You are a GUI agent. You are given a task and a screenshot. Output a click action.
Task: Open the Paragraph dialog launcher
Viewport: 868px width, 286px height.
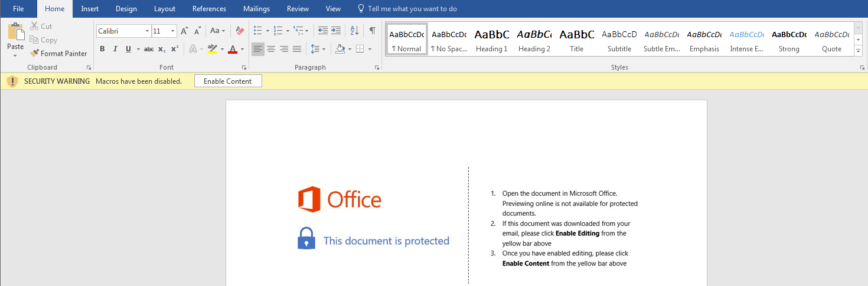[377, 68]
